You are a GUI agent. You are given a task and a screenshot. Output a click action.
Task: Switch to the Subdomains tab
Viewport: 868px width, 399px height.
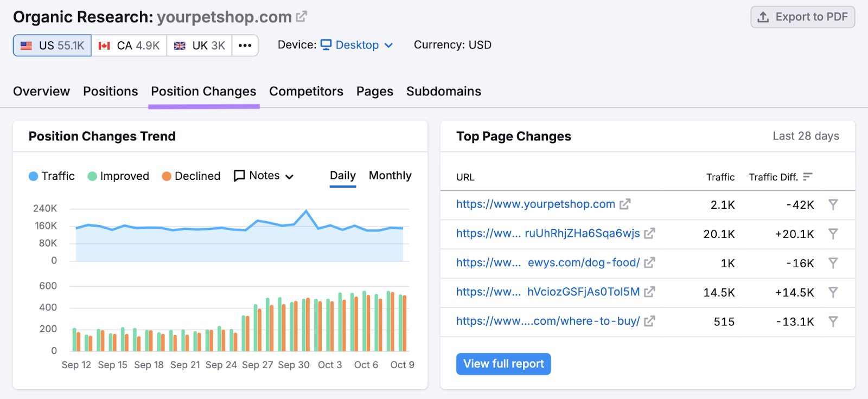[x=444, y=91]
